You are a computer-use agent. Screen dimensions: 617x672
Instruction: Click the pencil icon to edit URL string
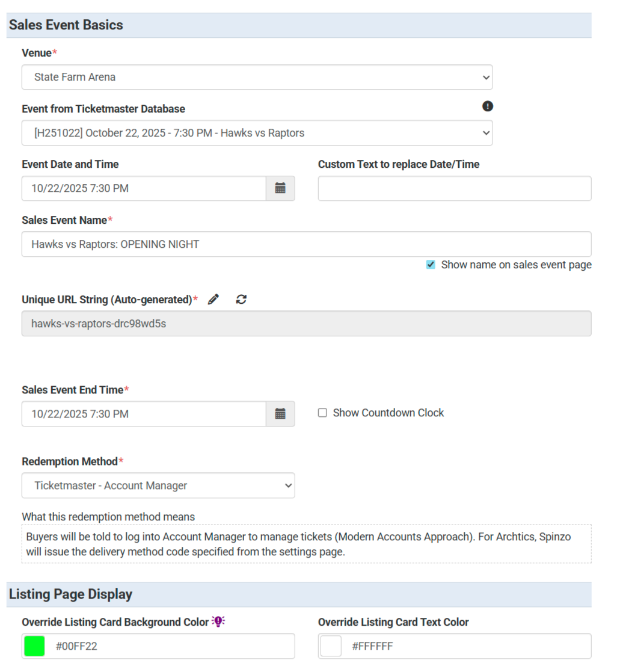pos(213,299)
